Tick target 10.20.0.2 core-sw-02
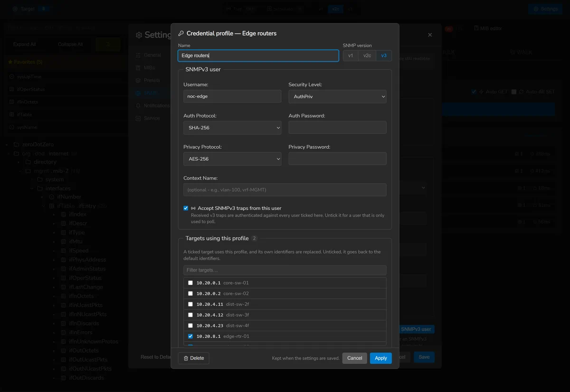Viewport: 570px width, 392px height. pos(190,293)
